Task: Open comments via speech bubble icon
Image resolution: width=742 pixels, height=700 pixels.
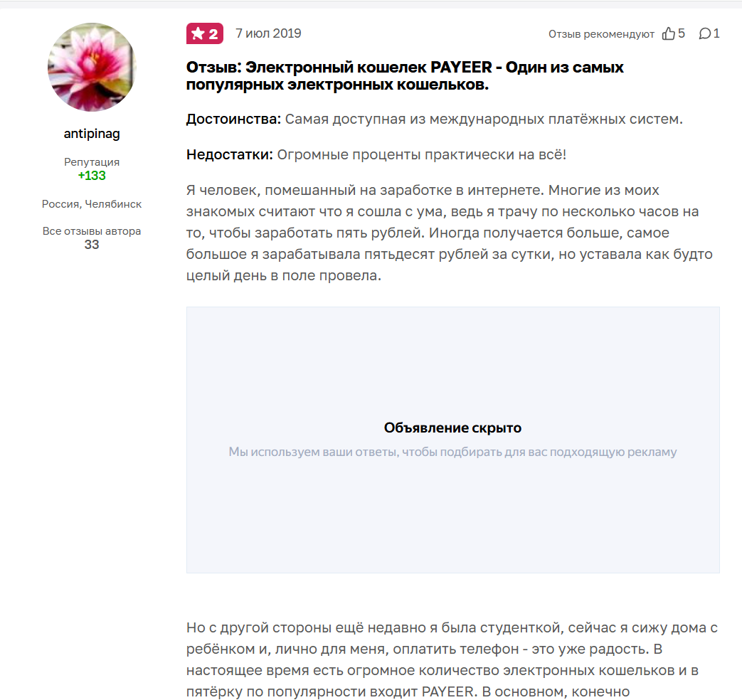Action: (704, 33)
